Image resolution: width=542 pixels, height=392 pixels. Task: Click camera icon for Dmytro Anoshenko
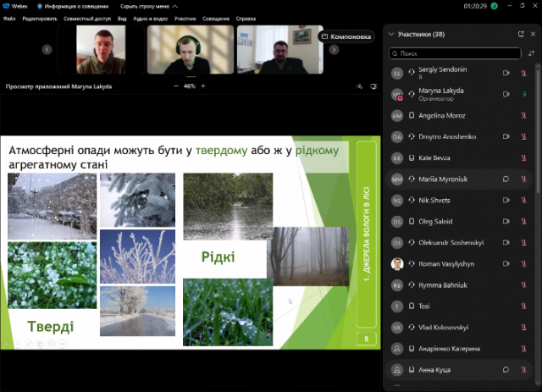pos(506,136)
